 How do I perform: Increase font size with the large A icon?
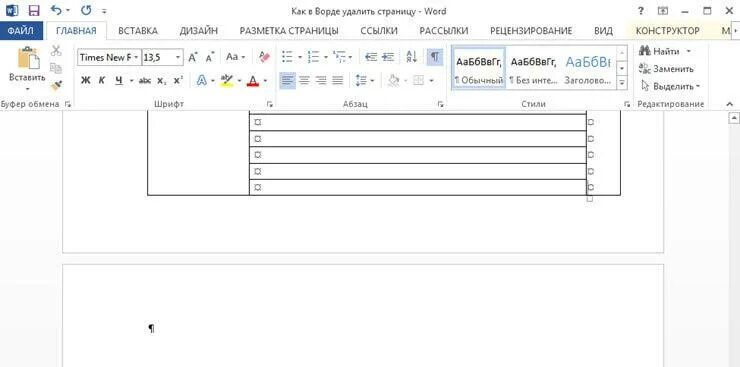(x=193, y=58)
